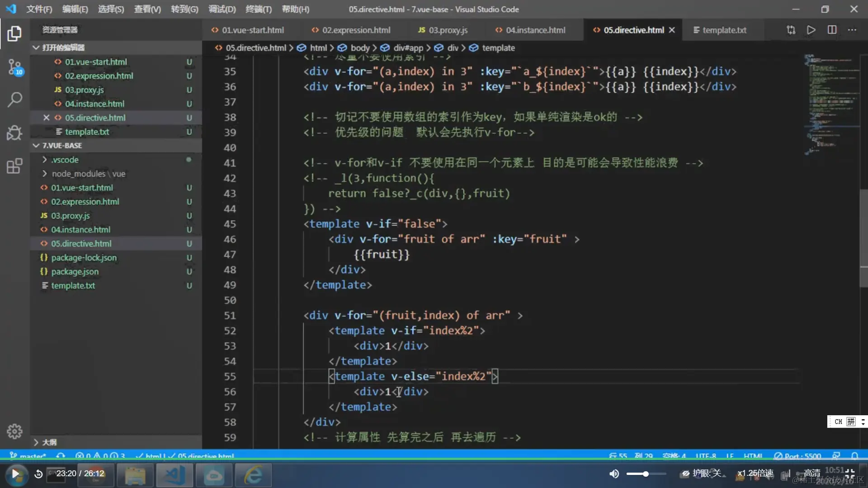Toggle the 护眼 eye-protection mode
Image resolution: width=868 pixels, height=488 pixels.
(702, 473)
